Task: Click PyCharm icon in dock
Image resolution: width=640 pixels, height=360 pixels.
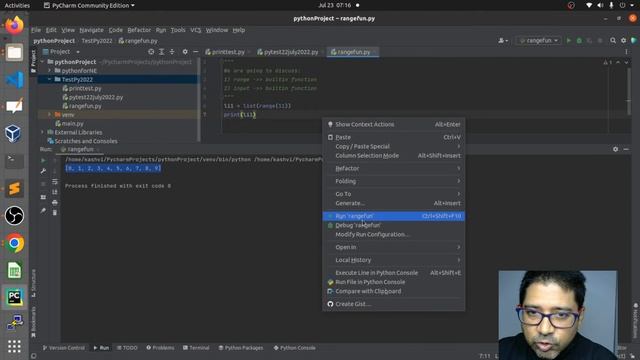Action: 14,297
